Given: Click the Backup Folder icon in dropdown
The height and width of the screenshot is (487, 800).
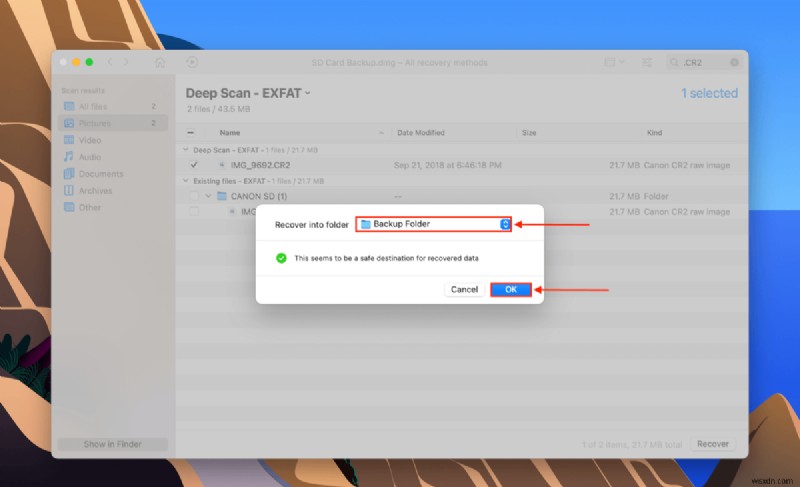Looking at the screenshot, I should tap(365, 224).
